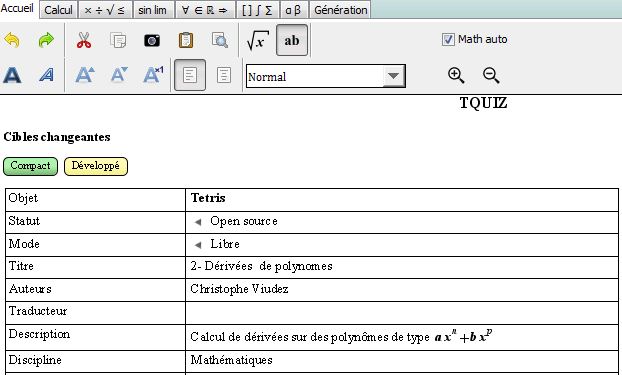Zoom out with the minus magnifier
The width and height of the screenshot is (622, 375).
click(x=491, y=75)
